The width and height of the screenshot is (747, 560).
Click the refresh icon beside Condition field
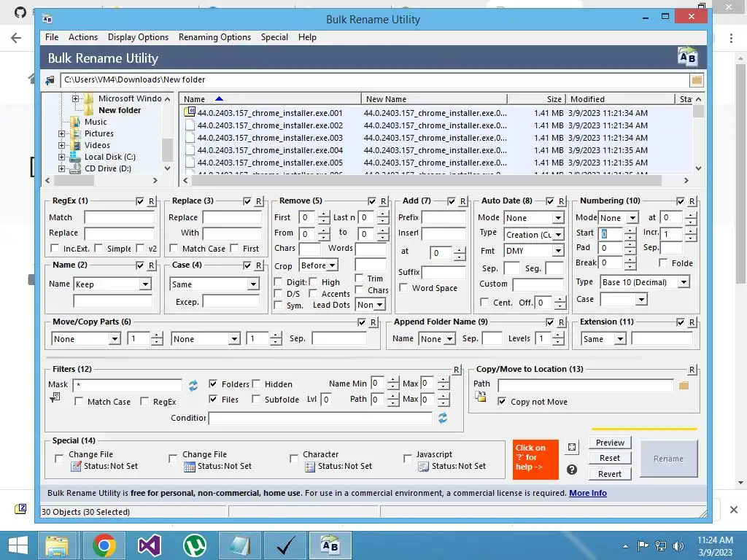coord(443,418)
